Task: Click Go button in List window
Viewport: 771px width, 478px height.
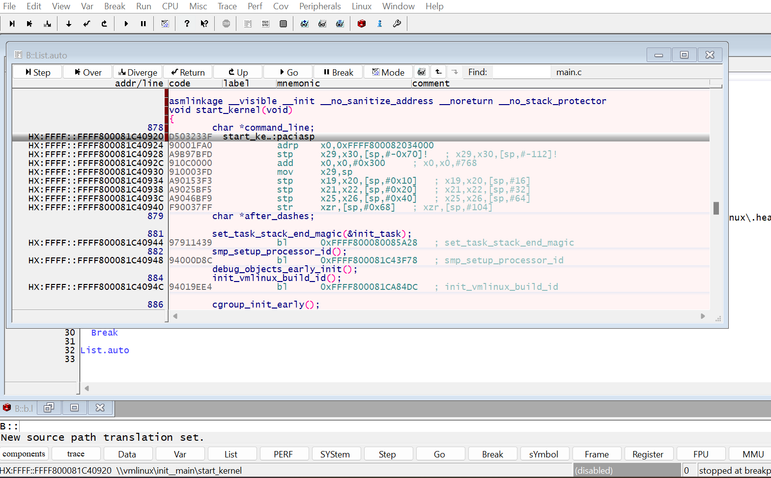Action: tap(288, 72)
